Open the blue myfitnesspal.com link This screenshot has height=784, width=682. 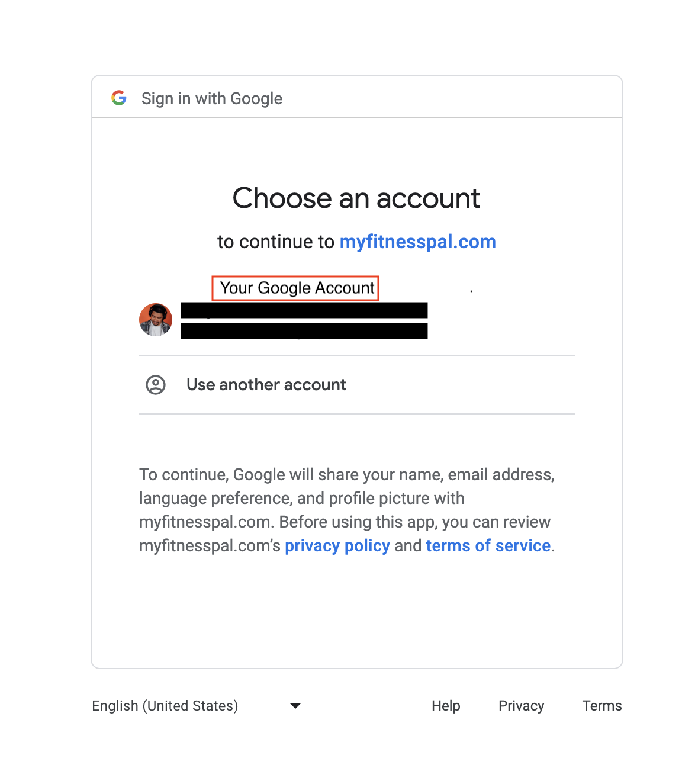coord(417,242)
